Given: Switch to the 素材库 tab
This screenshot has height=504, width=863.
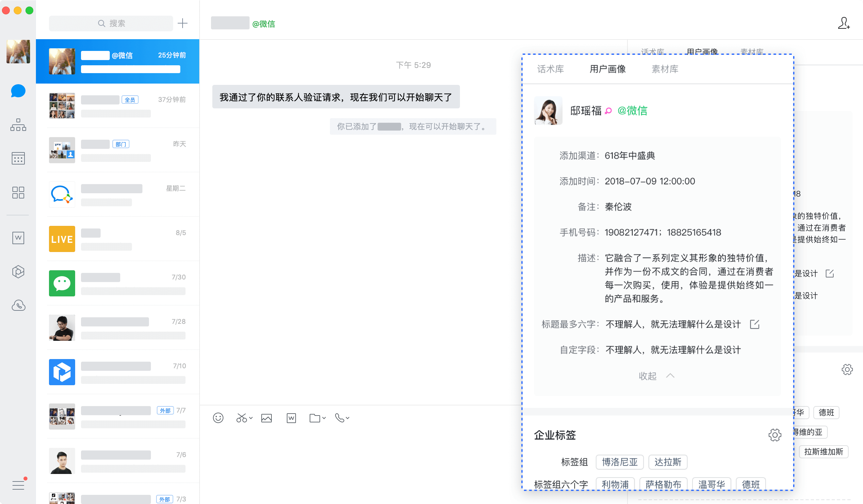Looking at the screenshot, I should tap(664, 69).
